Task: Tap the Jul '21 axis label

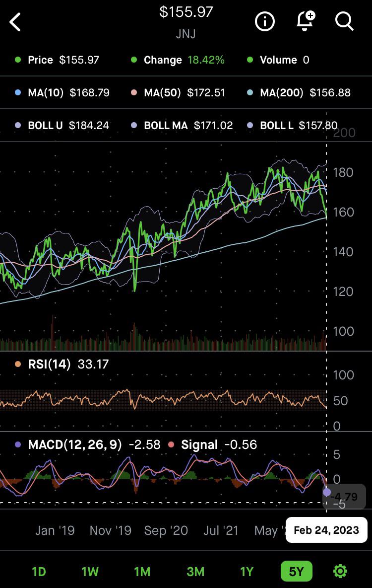Action: [x=221, y=530]
